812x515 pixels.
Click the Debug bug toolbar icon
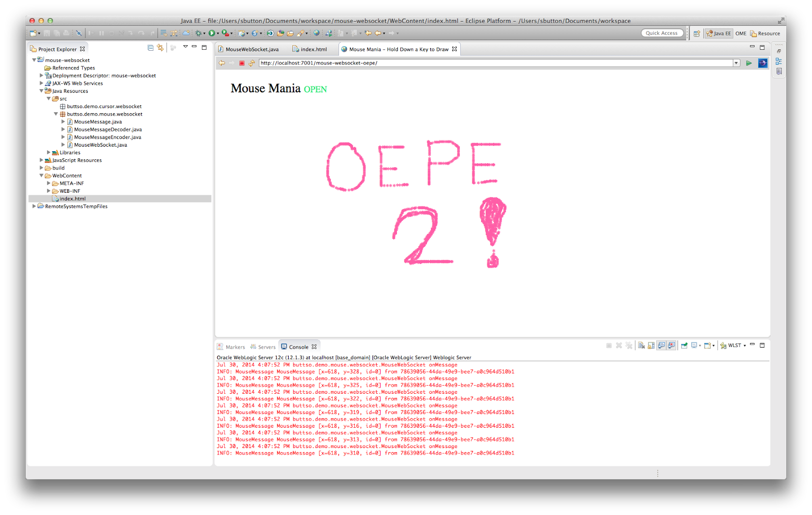point(198,33)
